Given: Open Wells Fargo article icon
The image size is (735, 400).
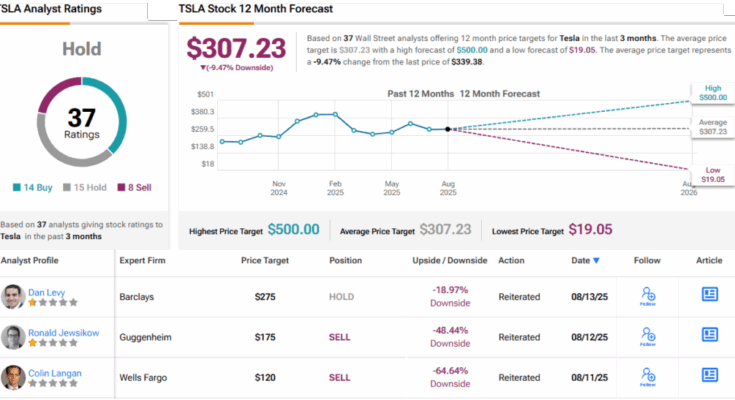Looking at the screenshot, I should coord(710,375).
